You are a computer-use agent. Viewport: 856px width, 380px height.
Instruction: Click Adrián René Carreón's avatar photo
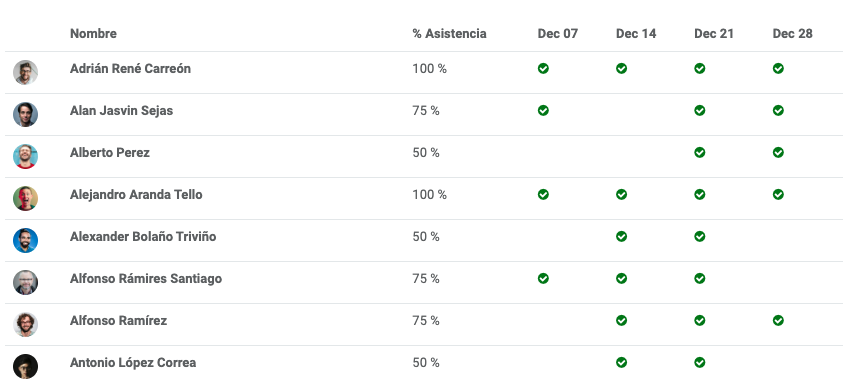tap(25, 73)
